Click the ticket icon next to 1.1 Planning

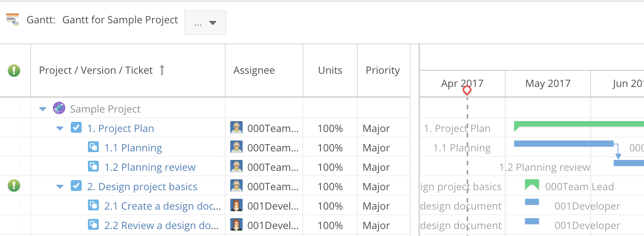[x=93, y=147]
